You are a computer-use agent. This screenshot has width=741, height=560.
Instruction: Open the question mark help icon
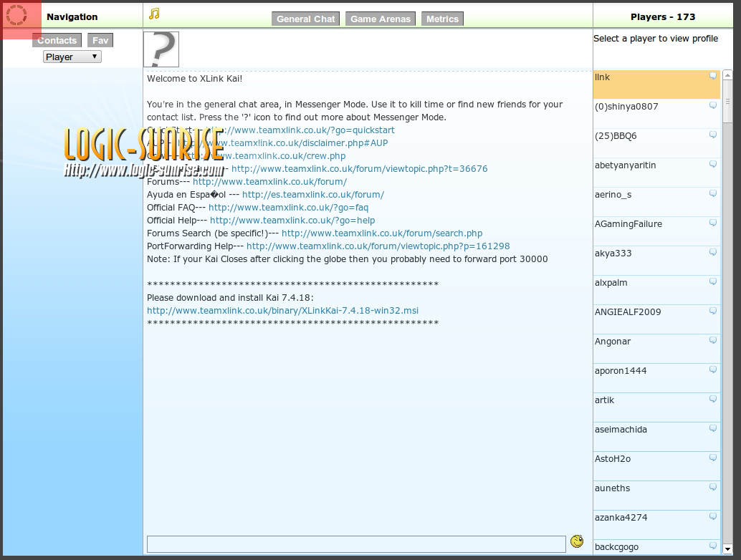161,49
